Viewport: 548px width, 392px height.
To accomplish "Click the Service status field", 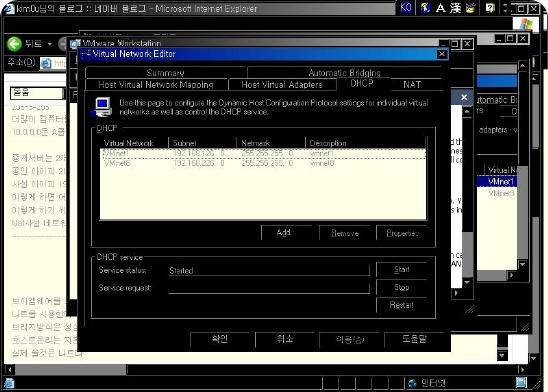I will tap(269, 270).
